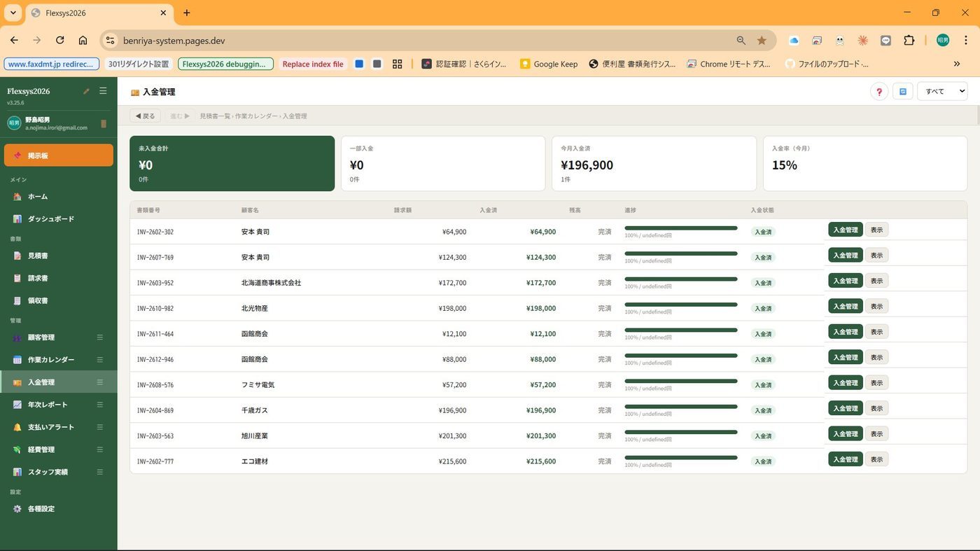Open the tab search dropdown arrow

tap(13, 13)
